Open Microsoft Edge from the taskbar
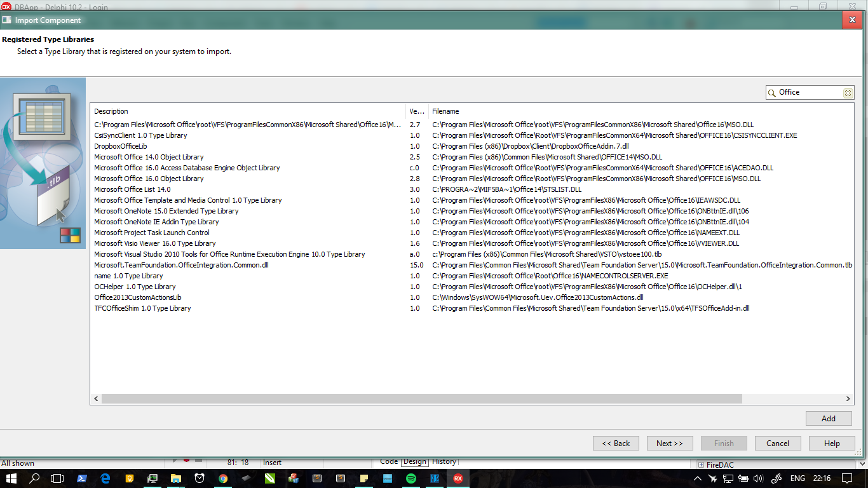This screenshot has height=488, width=868. tap(105, 478)
